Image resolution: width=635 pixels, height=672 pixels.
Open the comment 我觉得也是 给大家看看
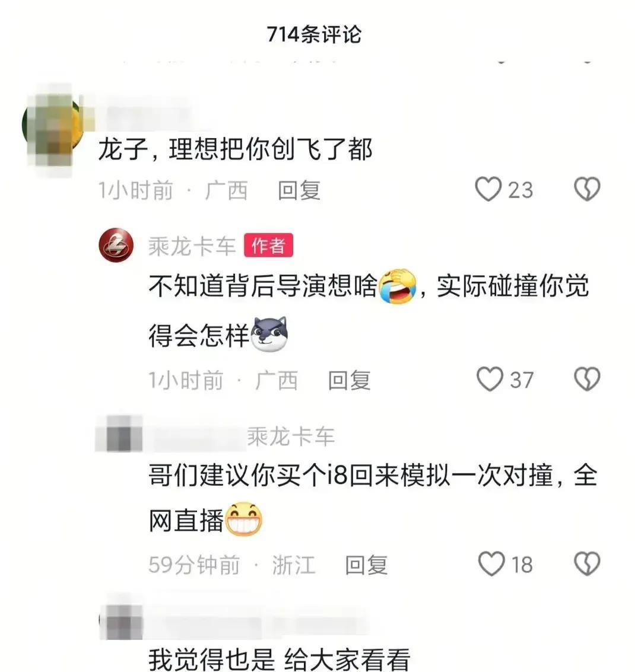click(279, 659)
